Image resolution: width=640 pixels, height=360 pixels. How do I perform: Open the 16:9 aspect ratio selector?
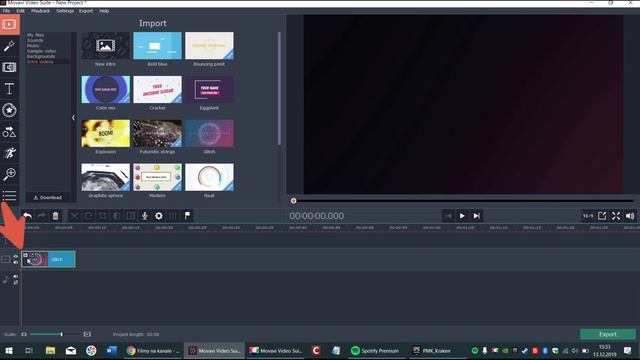pos(588,216)
